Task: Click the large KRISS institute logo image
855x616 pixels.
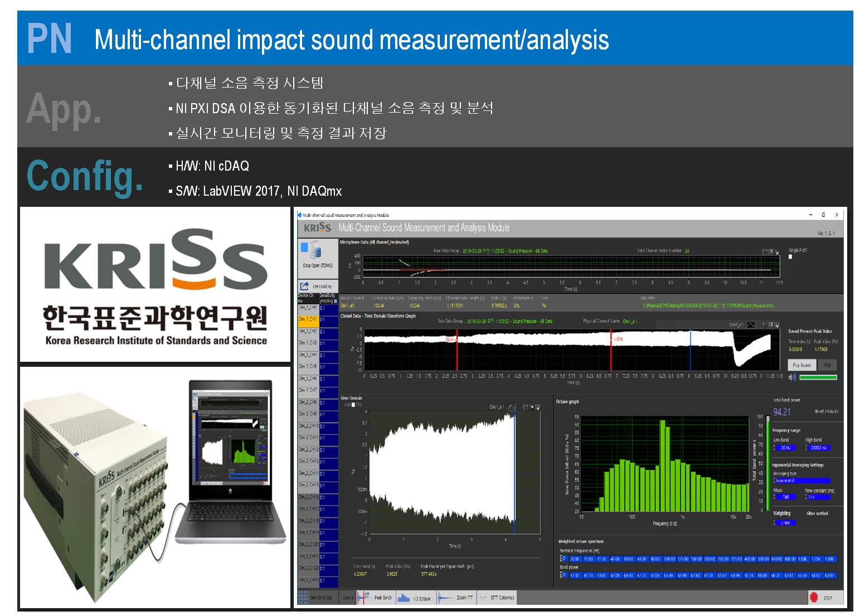Action: click(156, 284)
